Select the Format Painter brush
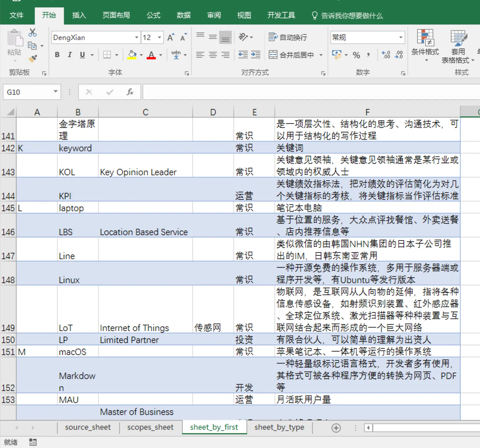480x448 pixels. pos(33,58)
